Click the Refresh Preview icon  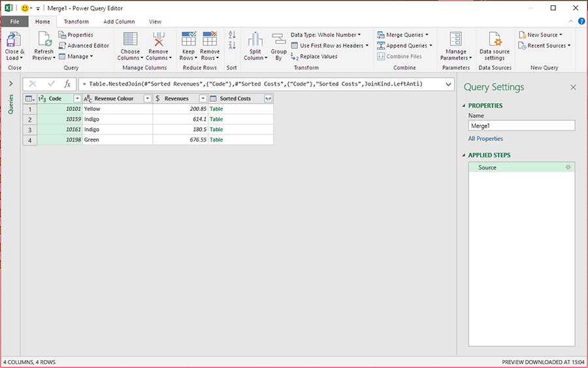[44, 39]
